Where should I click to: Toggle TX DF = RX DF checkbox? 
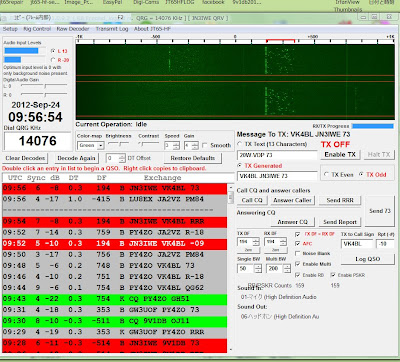[x=298, y=234]
